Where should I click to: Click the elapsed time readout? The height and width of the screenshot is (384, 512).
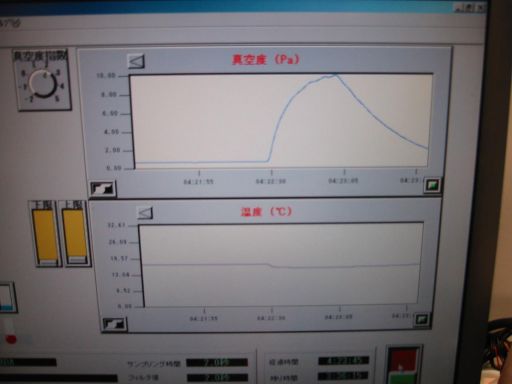click(343, 361)
